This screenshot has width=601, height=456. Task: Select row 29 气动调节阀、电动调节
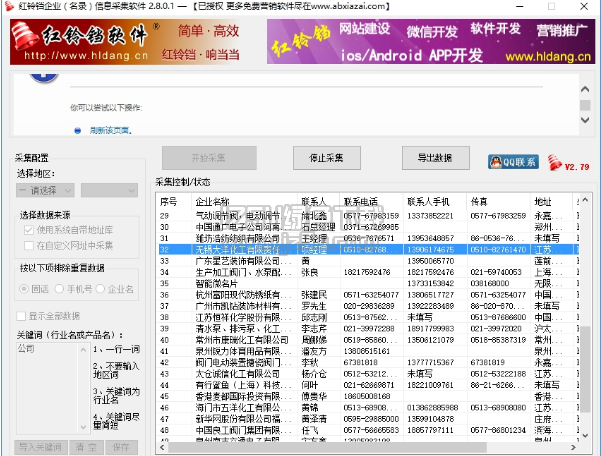368,216
